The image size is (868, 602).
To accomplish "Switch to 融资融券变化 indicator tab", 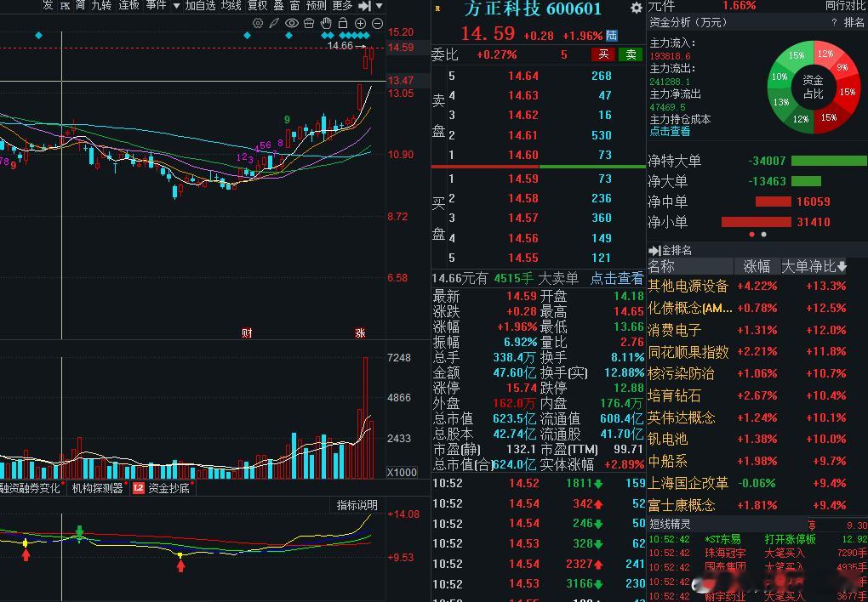I will 31,489.
